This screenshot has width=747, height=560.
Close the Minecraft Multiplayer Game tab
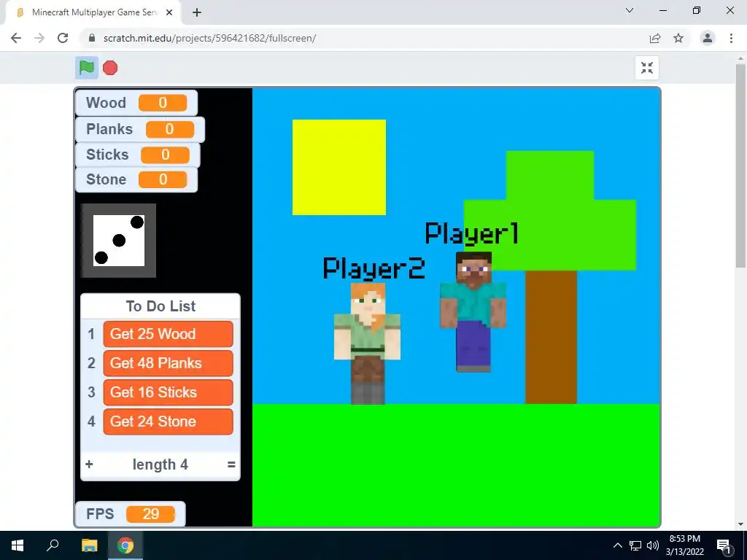(169, 12)
